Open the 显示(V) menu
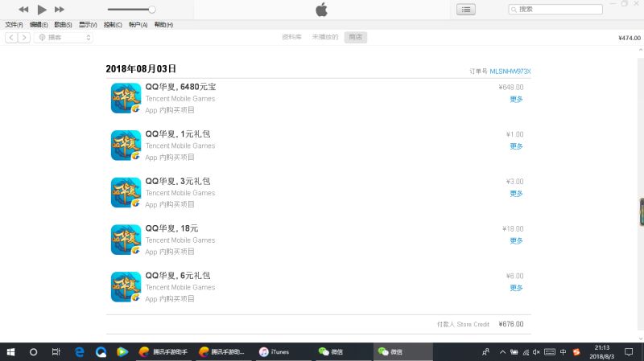The height and width of the screenshot is (361, 644). click(88, 25)
